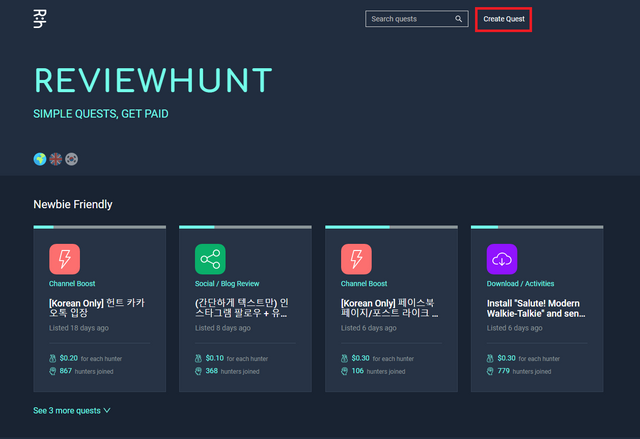
Task: Click the hunter icon beside 368
Action: (198, 371)
